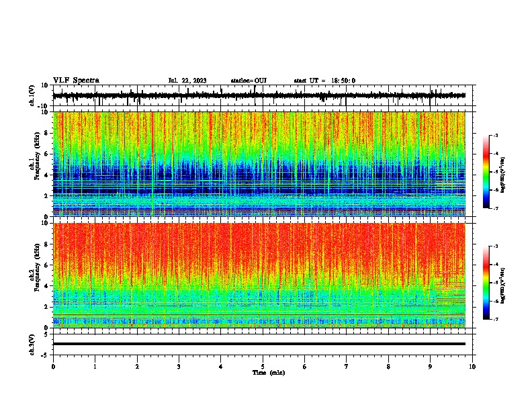Click the "4" kHz tick on ch.2 spectrogram
The width and height of the screenshot is (532, 411).
46,286
